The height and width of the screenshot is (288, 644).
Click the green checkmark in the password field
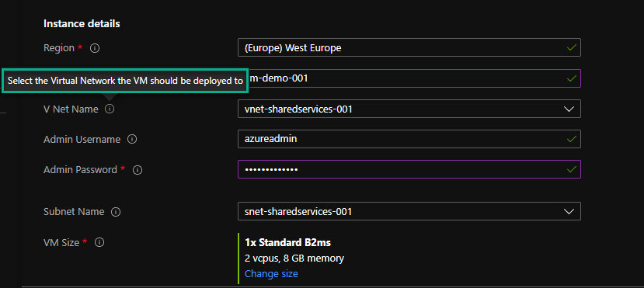pos(571,169)
